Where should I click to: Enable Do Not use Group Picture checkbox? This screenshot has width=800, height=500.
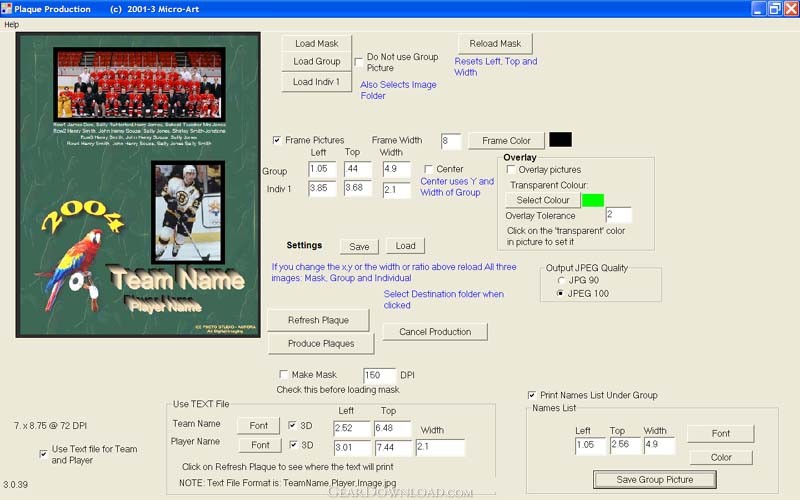359,62
